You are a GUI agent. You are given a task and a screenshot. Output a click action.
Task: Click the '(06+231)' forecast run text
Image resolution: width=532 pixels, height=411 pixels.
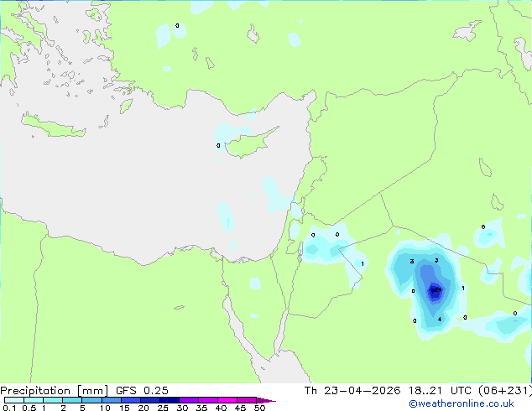(x=505, y=391)
